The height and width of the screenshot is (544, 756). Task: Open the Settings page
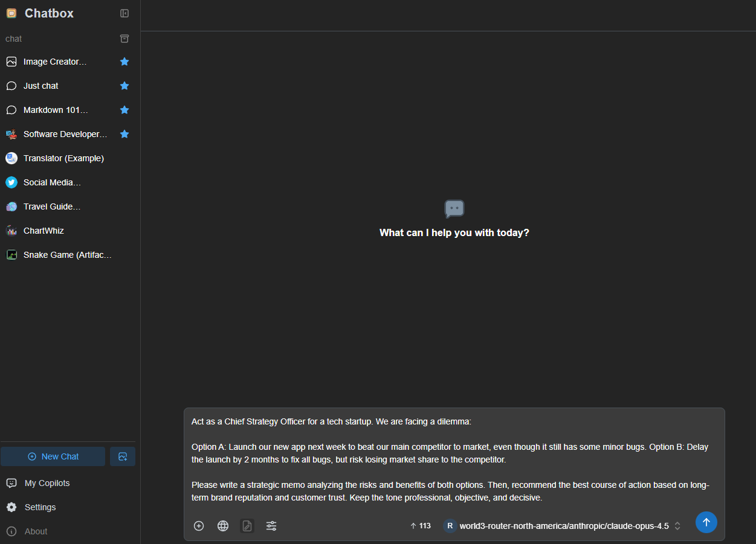click(40, 507)
